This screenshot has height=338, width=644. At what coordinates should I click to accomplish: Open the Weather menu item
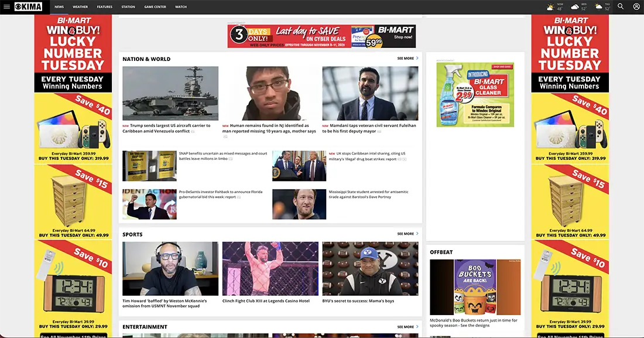point(80,7)
